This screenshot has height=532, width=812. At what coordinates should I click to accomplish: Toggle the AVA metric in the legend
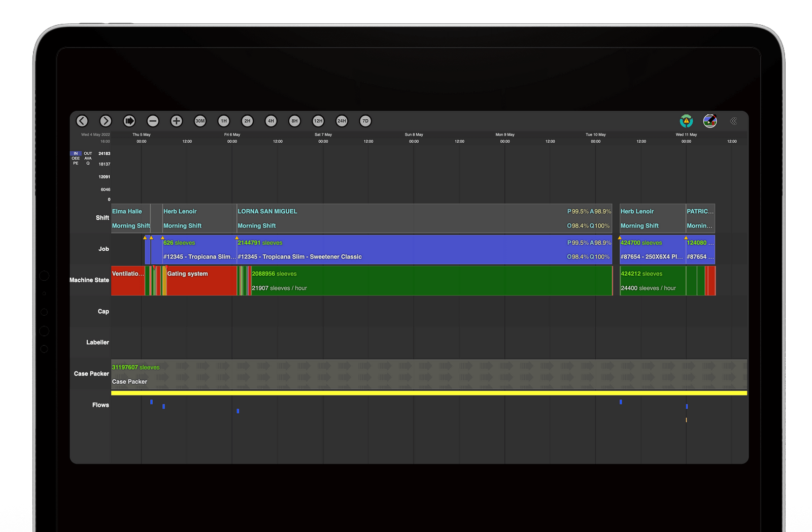click(88, 159)
